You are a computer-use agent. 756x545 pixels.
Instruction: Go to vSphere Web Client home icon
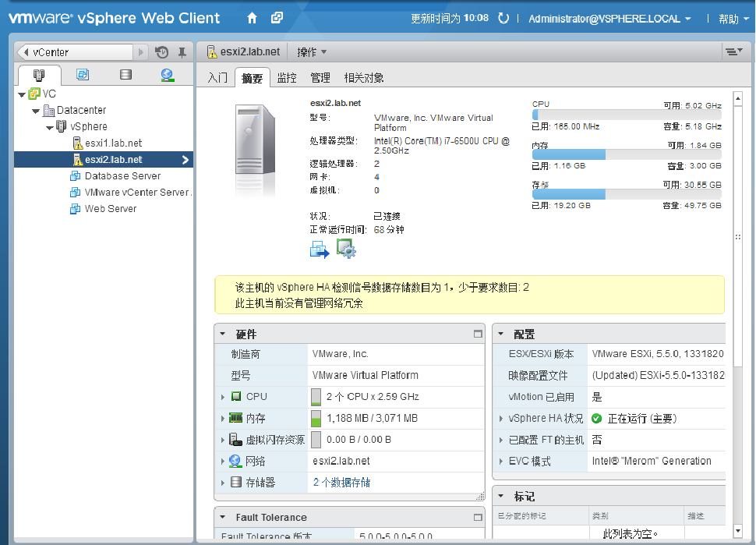pos(252,19)
